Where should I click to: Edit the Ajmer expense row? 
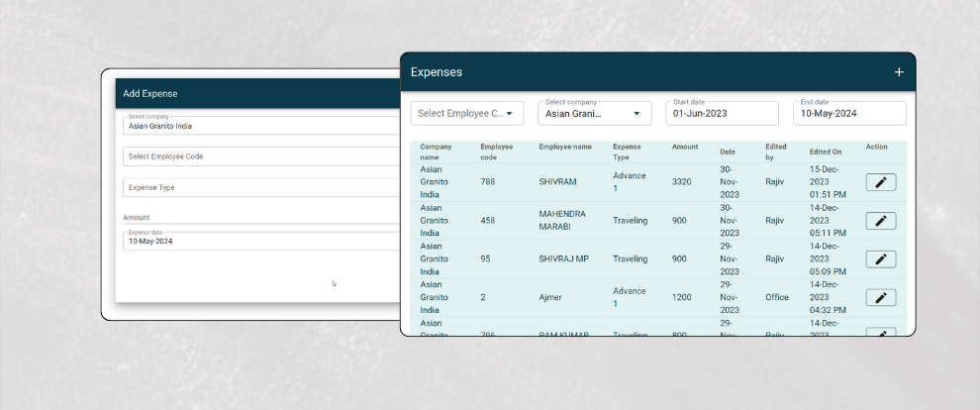[880, 297]
